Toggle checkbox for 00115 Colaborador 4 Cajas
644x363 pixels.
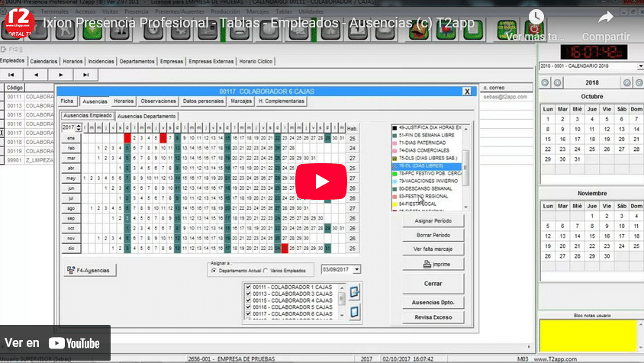tap(248, 300)
